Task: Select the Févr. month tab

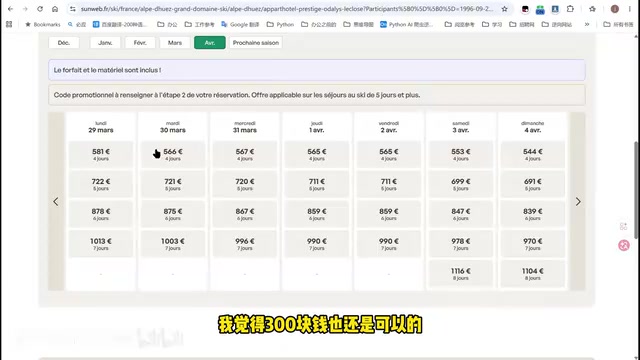Action: point(140,42)
